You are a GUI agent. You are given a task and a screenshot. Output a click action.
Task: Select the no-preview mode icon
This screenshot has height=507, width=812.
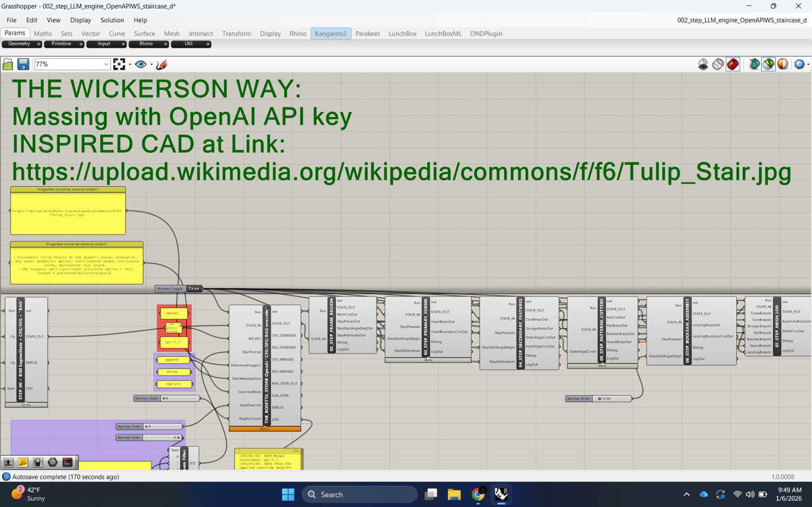tap(703, 64)
